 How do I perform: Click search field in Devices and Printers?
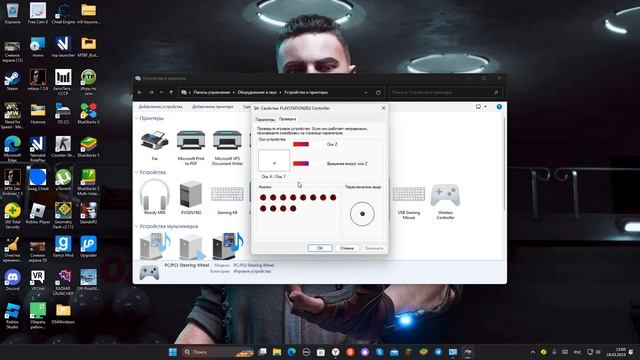tap(445, 93)
